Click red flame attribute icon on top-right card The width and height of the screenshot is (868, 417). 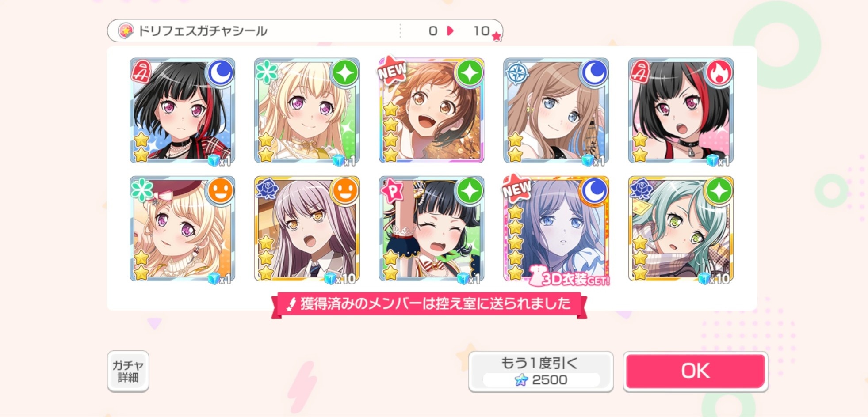[719, 73]
